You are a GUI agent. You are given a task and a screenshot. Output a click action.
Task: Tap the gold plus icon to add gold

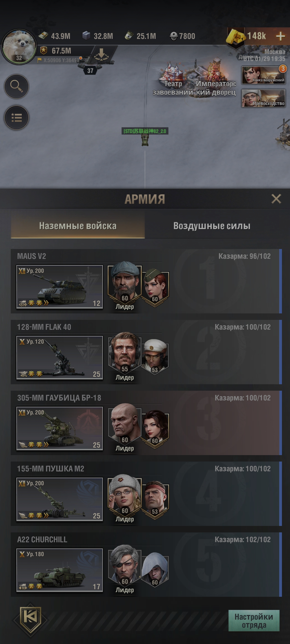(280, 36)
